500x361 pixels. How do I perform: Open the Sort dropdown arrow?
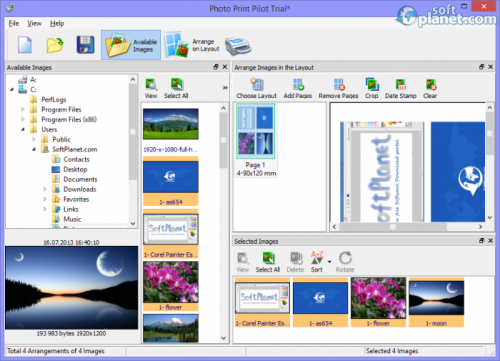pyautogui.click(x=329, y=262)
